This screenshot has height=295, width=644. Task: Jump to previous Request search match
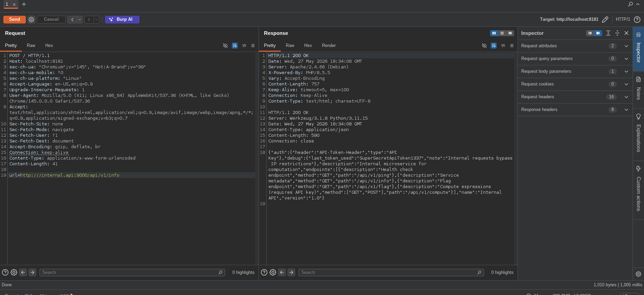pyautogui.click(x=23, y=273)
